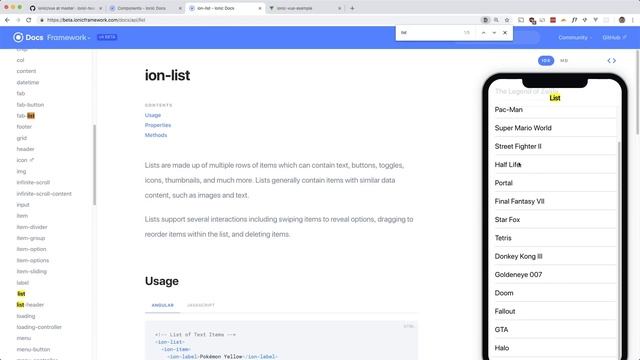Open footer in the sidebar
This screenshot has height=360, width=640.
point(24,127)
